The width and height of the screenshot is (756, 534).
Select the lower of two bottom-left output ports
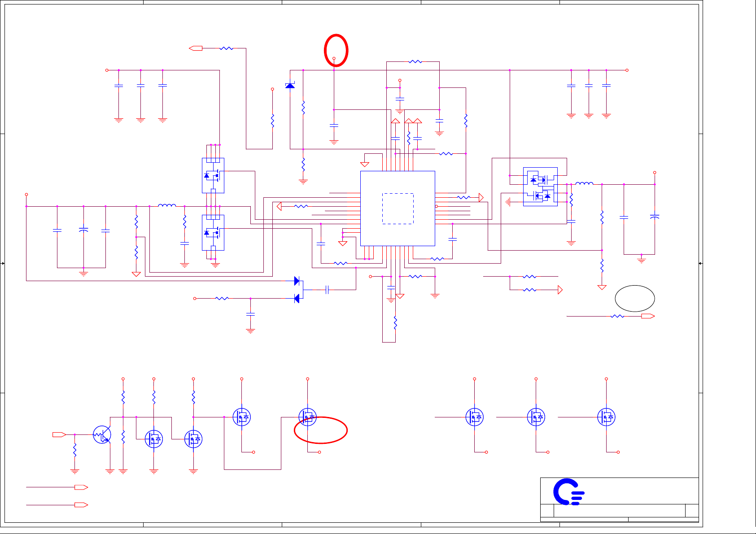[x=81, y=505]
